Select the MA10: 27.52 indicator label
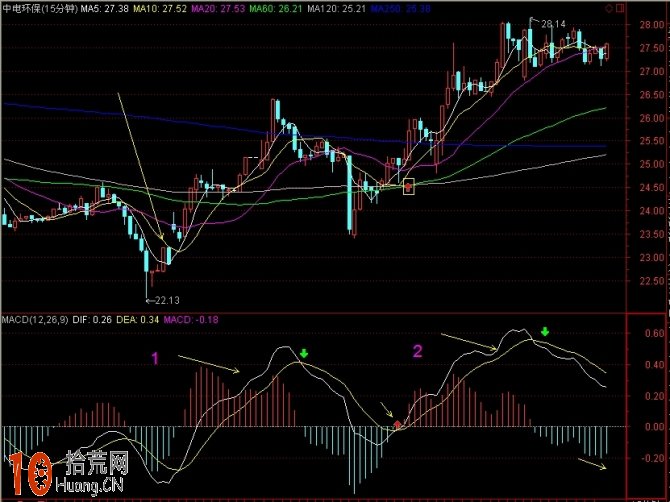The height and width of the screenshot is (502, 670). tap(160, 9)
